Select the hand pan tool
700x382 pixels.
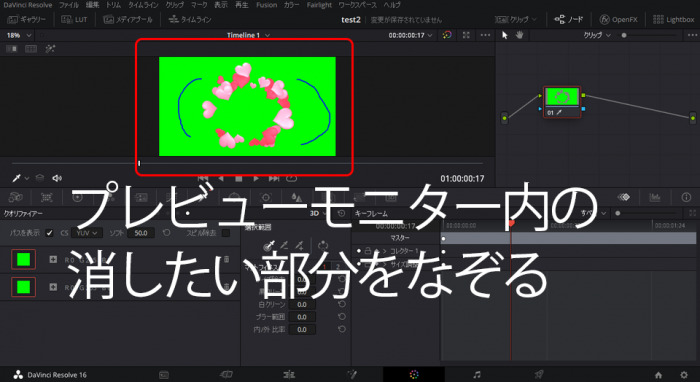point(519,35)
